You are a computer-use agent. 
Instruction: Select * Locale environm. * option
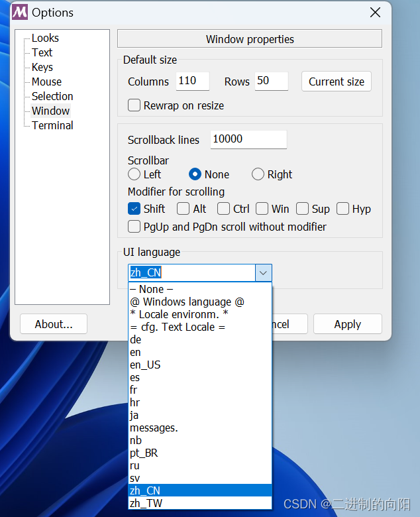200,314
